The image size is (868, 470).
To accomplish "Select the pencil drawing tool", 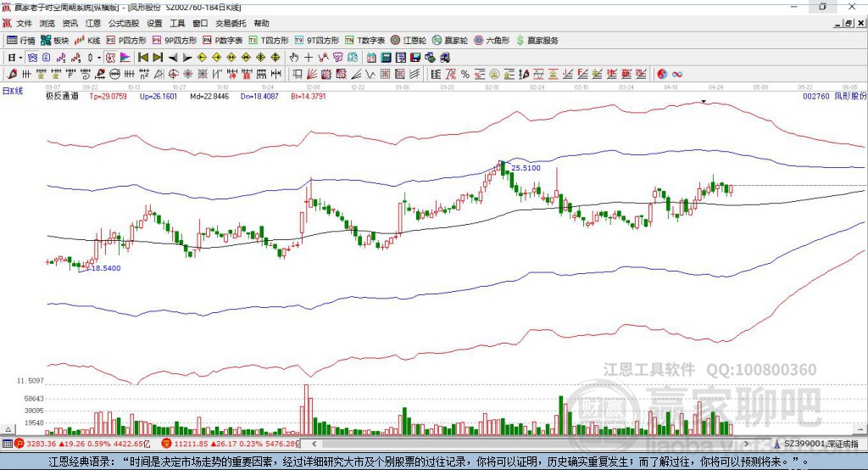I will click(12, 75).
